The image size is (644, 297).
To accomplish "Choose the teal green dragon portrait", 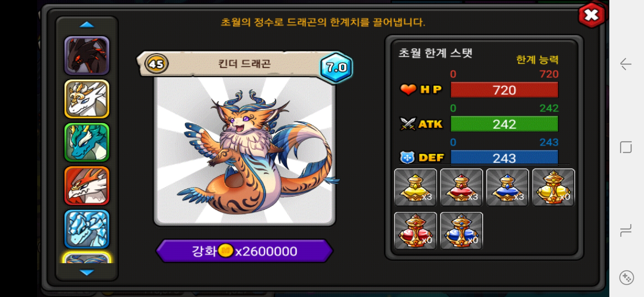I will point(87,142).
